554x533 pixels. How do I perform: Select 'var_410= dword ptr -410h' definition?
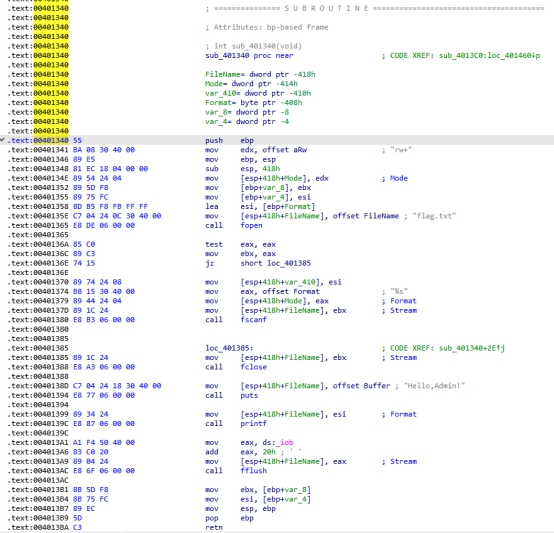coord(258,93)
